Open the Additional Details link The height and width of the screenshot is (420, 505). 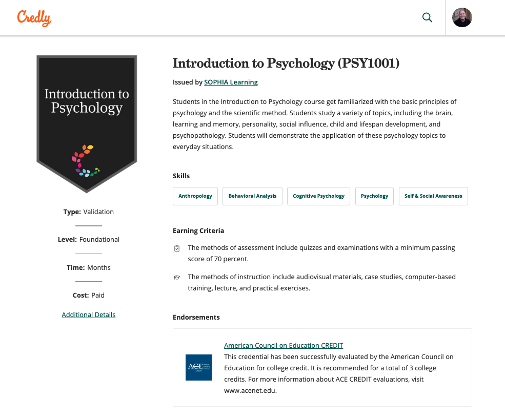[x=89, y=315]
